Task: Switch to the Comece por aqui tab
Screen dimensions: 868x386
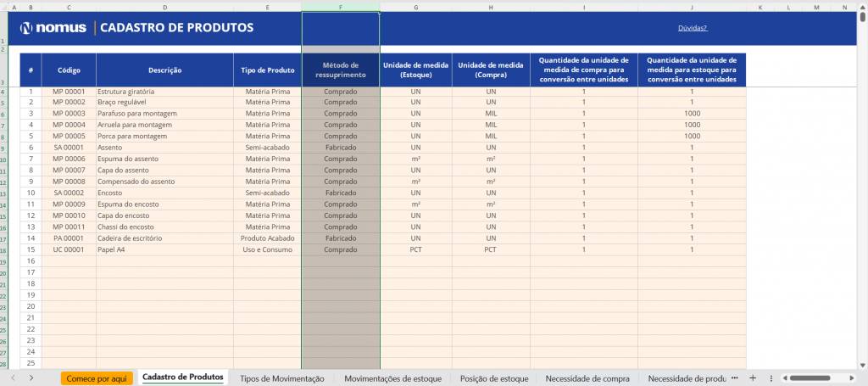Action: pos(97,378)
